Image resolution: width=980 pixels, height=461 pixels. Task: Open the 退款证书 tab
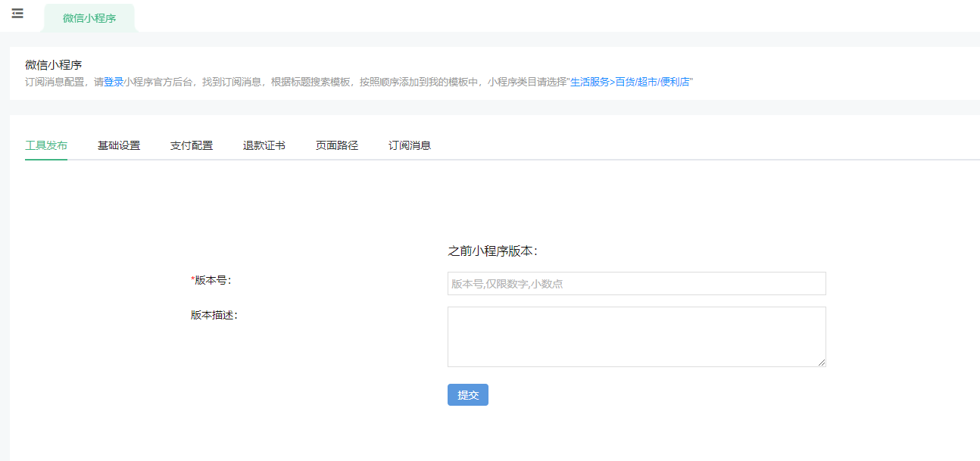tap(264, 145)
